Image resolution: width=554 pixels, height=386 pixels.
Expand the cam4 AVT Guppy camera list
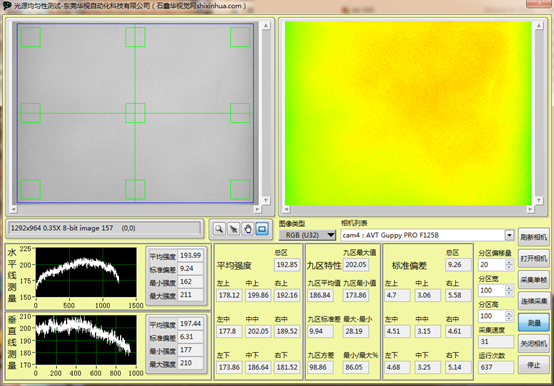509,235
